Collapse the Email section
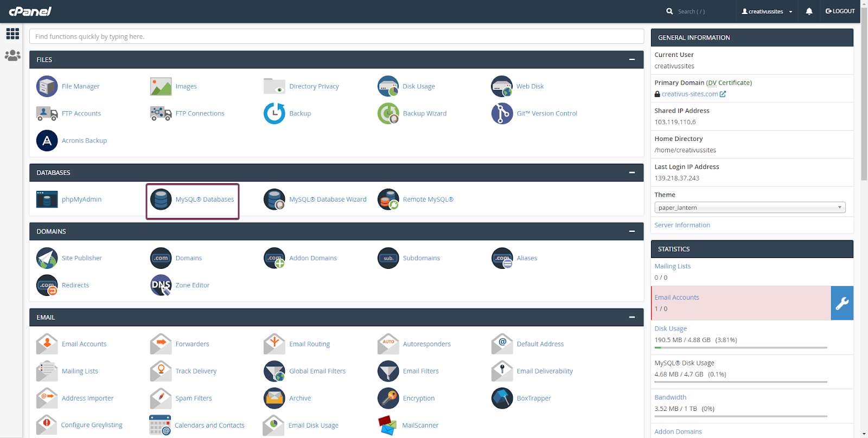 pyautogui.click(x=632, y=317)
